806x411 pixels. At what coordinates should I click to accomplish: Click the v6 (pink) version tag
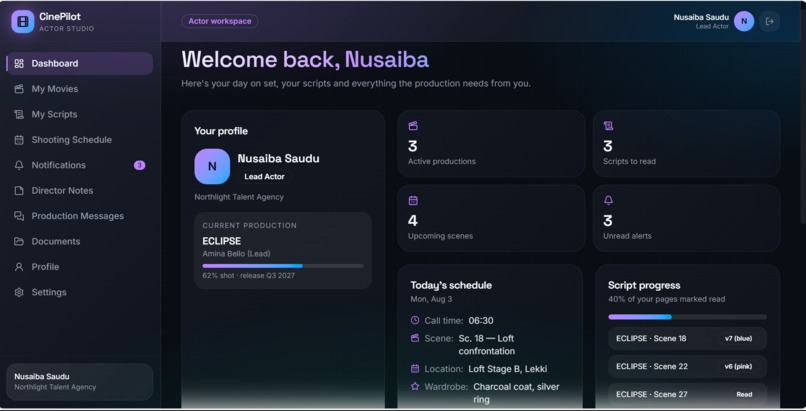[x=738, y=366]
